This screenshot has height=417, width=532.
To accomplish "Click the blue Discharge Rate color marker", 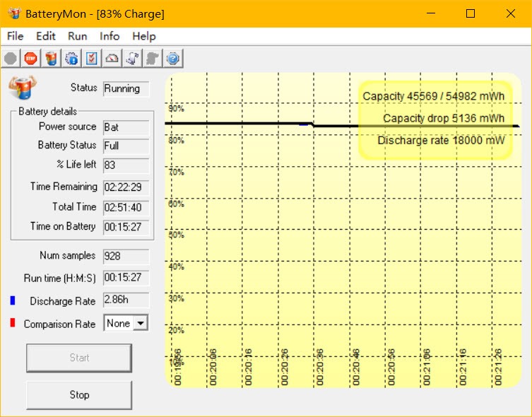I will coord(13,301).
